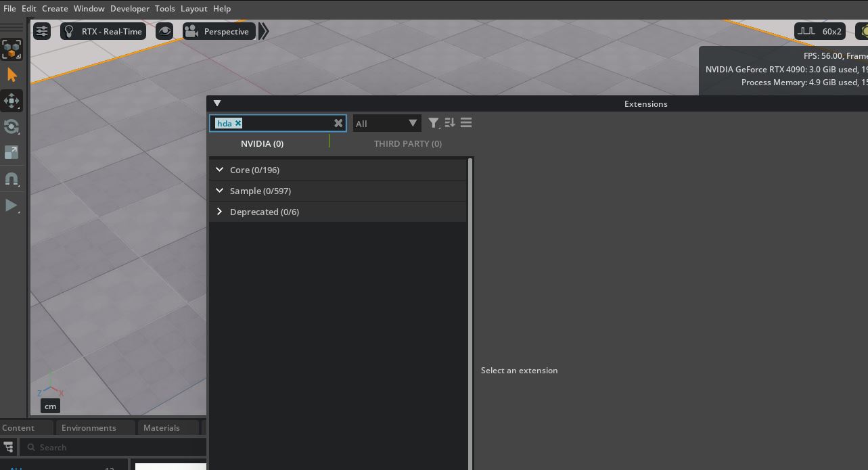Activate the Scale tool
The width and height of the screenshot is (868, 470).
point(12,153)
